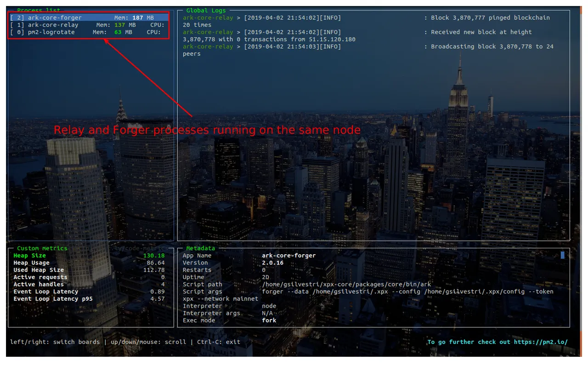
Task: Click the Heap Usage metric label
Action: tap(31, 263)
